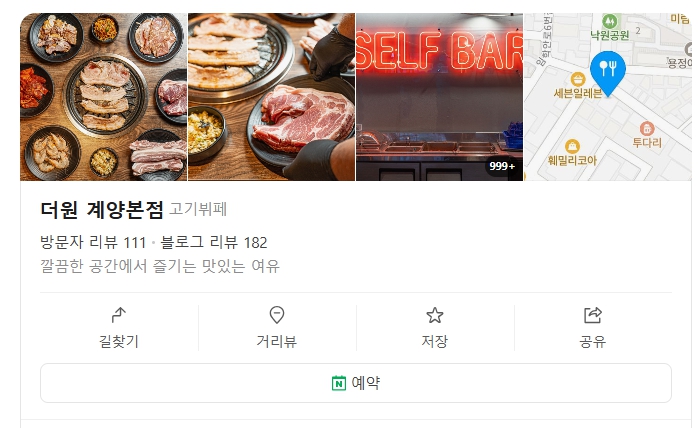Click the 투다리 marker on map
Viewport: 698px width, 428px height.
pos(647,129)
